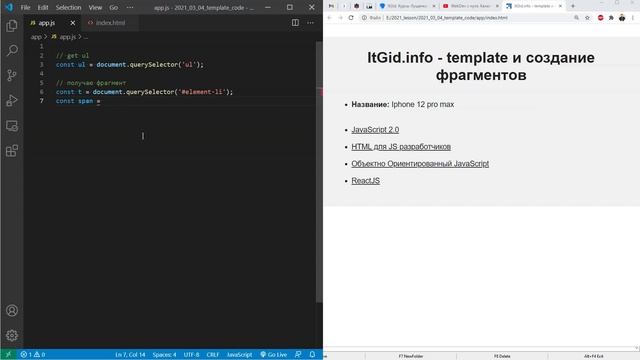Screen dimensions: 640x360
Task: Open the Source Control view
Action: tap(12, 76)
